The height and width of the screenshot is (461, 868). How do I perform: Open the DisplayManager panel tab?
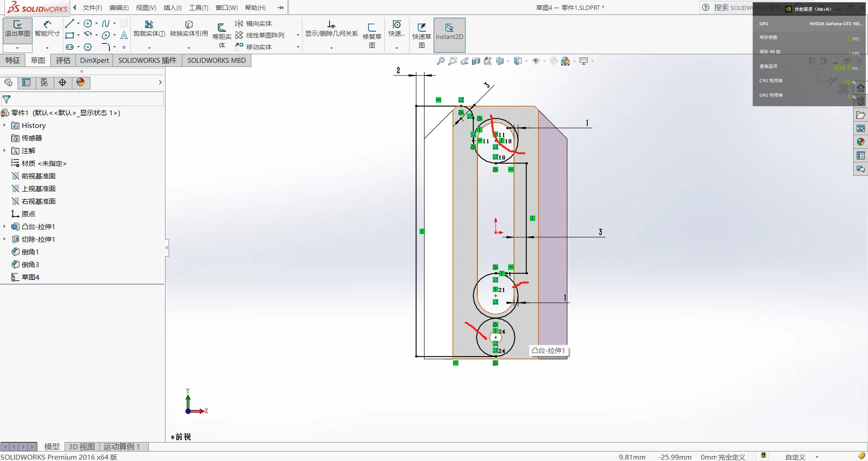(80, 82)
